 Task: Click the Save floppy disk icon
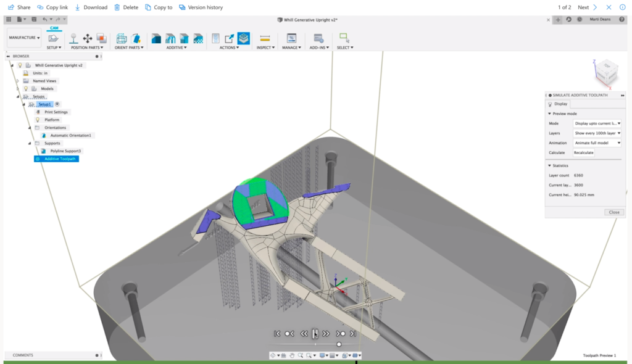(x=34, y=19)
